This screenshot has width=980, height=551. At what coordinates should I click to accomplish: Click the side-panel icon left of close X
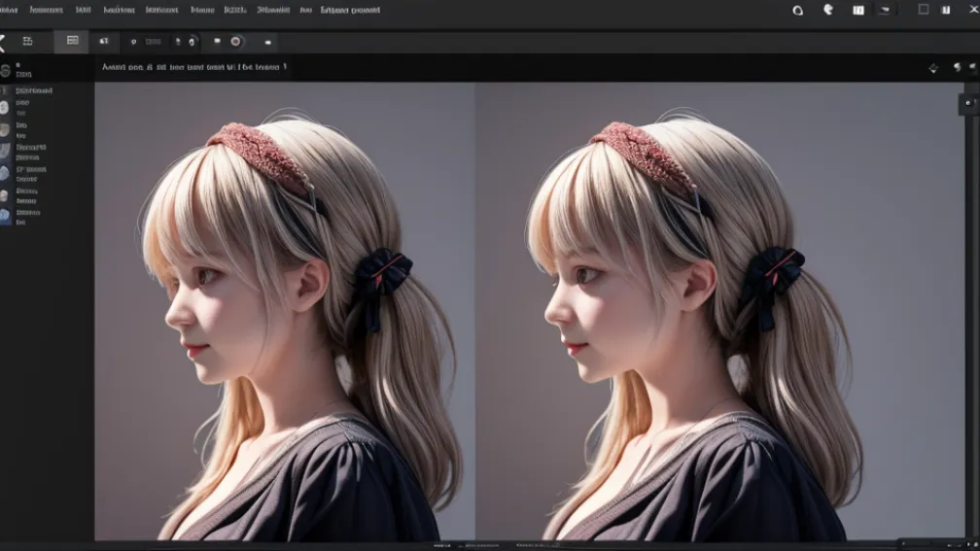[x=946, y=10]
